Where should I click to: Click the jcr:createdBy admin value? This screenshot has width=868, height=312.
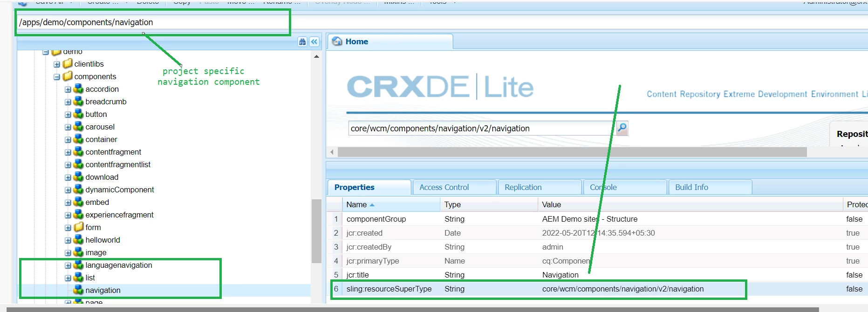coord(553,247)
